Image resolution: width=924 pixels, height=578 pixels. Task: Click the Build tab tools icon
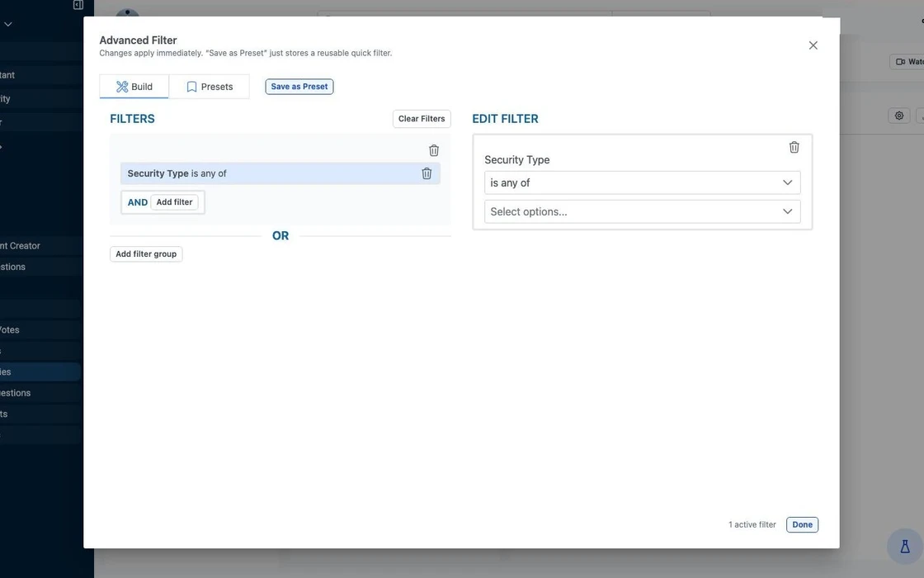tap(122, 87)
